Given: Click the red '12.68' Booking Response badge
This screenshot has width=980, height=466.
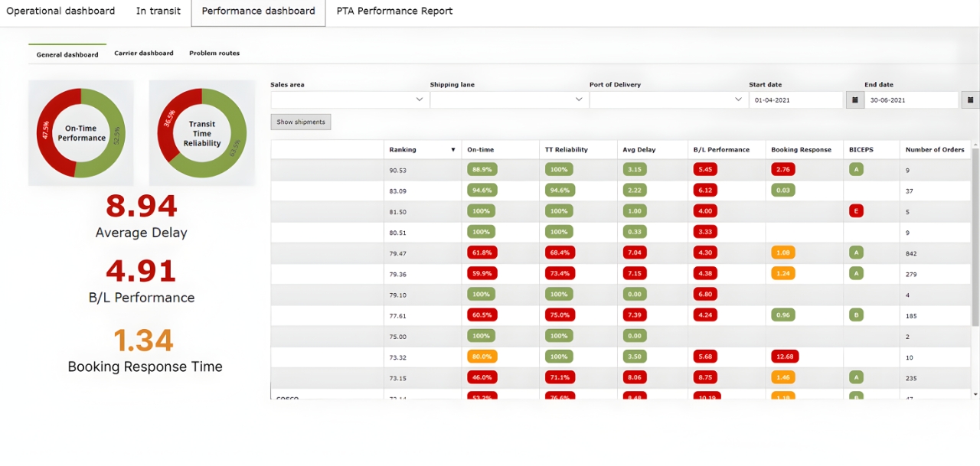Looking at the screenshot, I should point(782,356).
